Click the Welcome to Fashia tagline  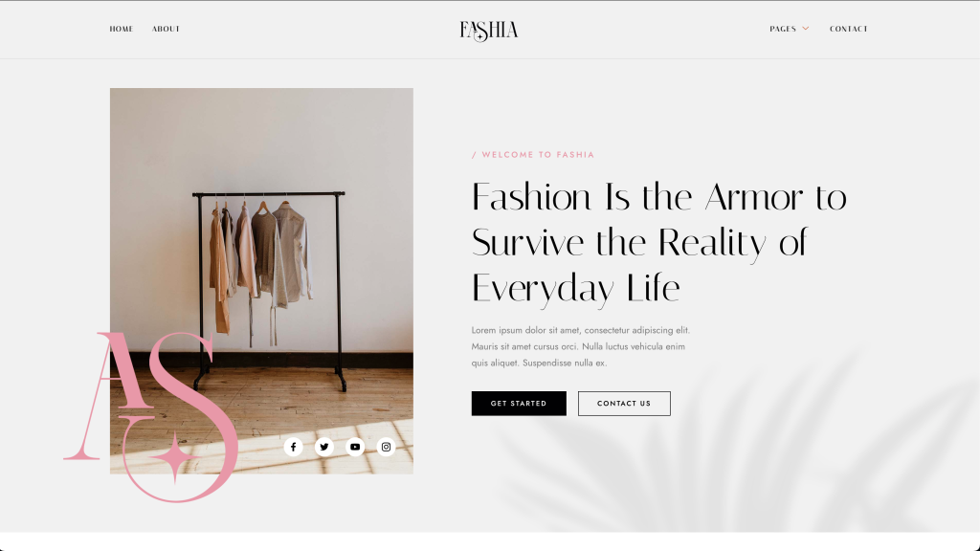(x=533, y=154)
